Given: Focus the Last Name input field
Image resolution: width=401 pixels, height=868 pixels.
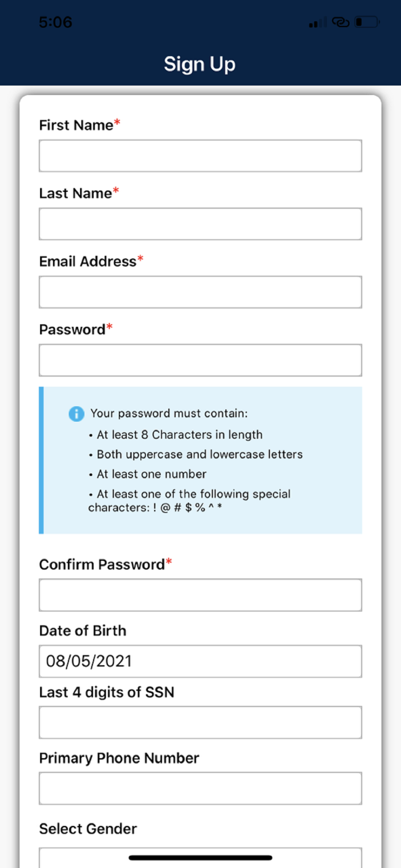Looking at the screenshot, I should pos(200,224).
